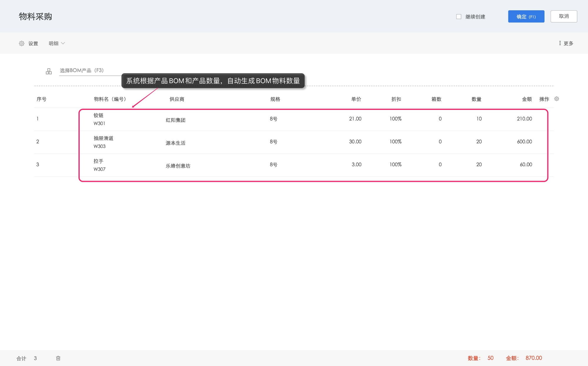Click quantity value 10 in first row
Viewport: 588px width, 366px height.
pos(479,119)
